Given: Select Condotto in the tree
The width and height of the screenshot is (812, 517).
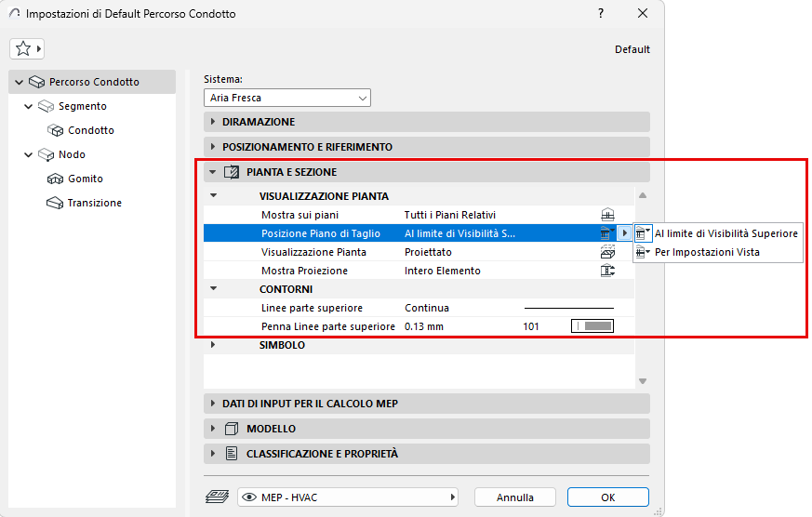Looking at the screenshot, I should [91, 130].
